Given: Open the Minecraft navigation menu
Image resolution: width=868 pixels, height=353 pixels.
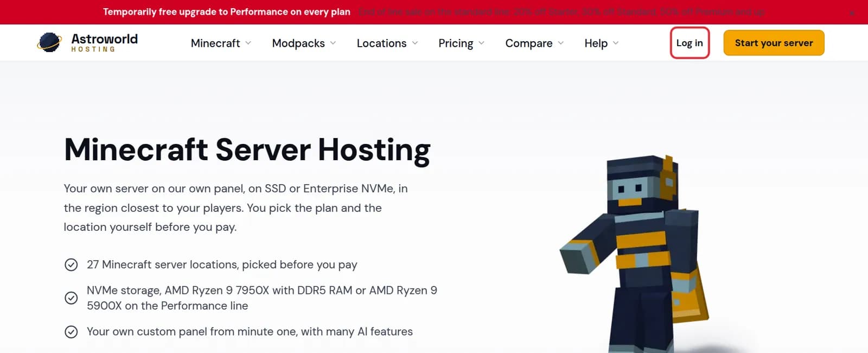Looking at the screenshot, I should coord(221,43).
